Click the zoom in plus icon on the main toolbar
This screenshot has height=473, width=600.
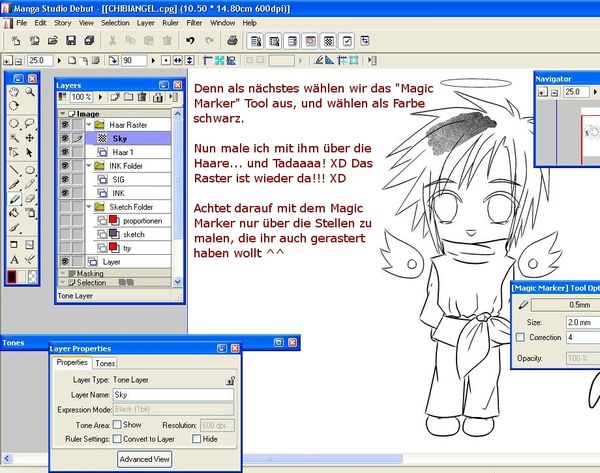[x=8, y=60]
